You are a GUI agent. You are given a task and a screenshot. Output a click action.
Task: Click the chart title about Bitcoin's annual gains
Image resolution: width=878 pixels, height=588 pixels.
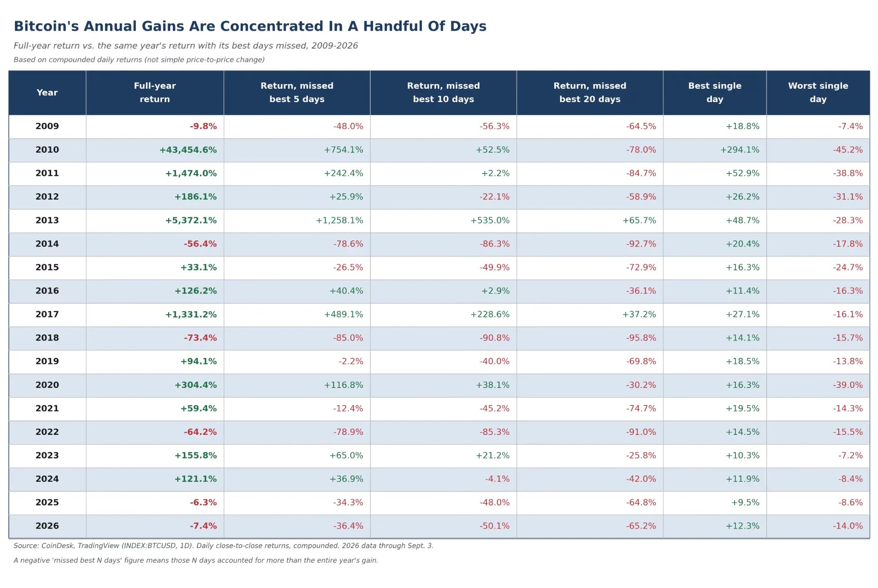(x=250, y=26)
